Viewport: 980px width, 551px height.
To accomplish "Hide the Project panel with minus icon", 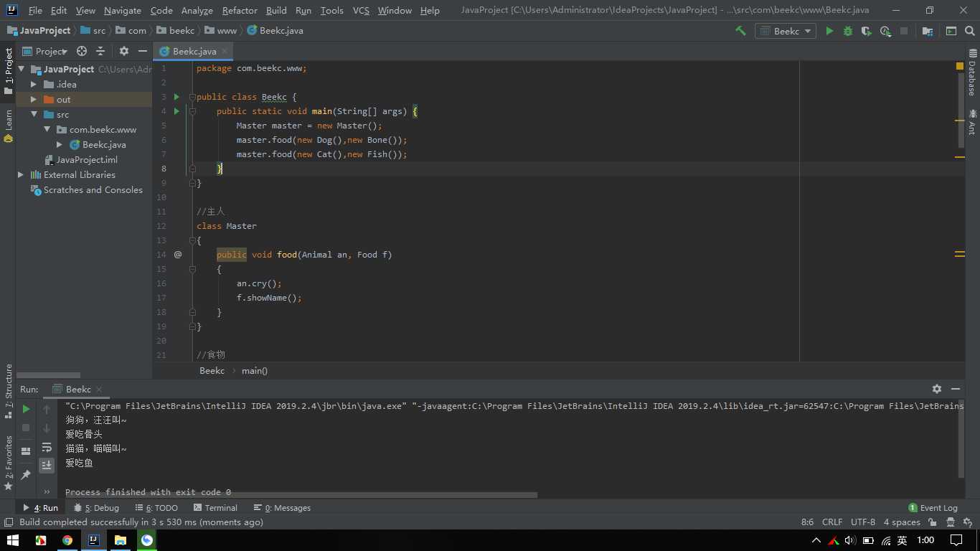I will pyautogui.click(x=142, y=51).
